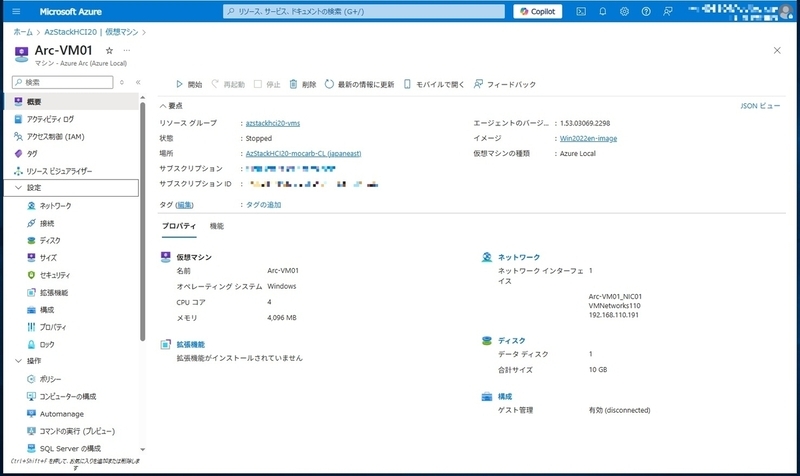
Task: Open portal settings gear
Action: tap(624, 11)
